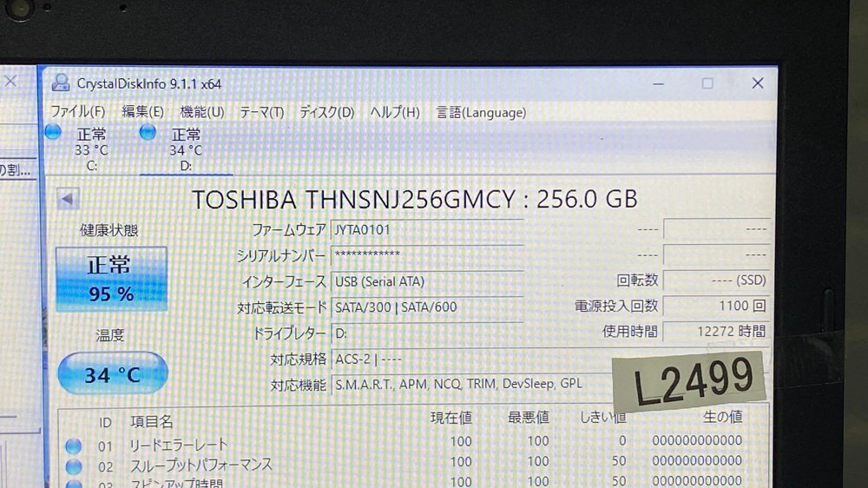Screen dimensions: 868x488
Task: Open the ファイル(F) menu
Action: (x=77, y=112)
